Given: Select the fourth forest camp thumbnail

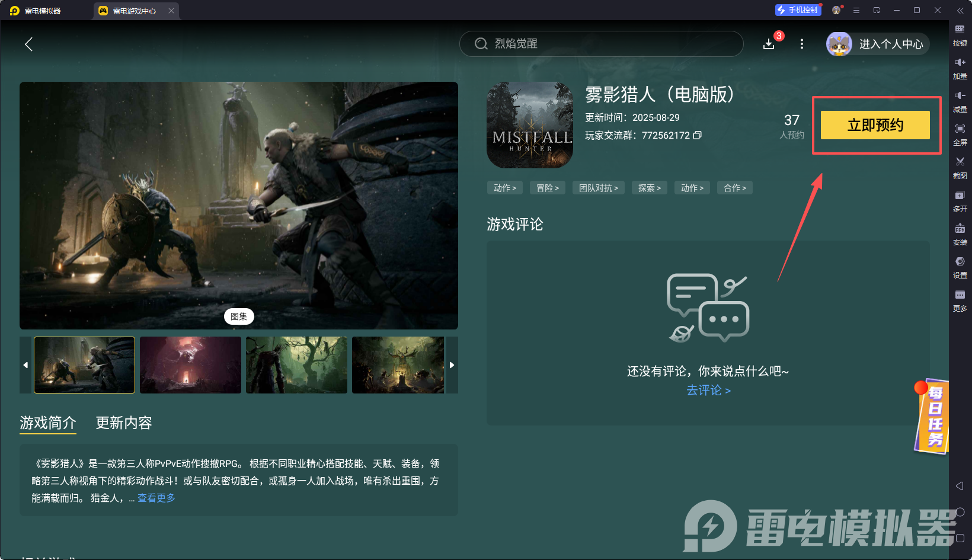Looking at the screenshot, I should coord(398,365).
